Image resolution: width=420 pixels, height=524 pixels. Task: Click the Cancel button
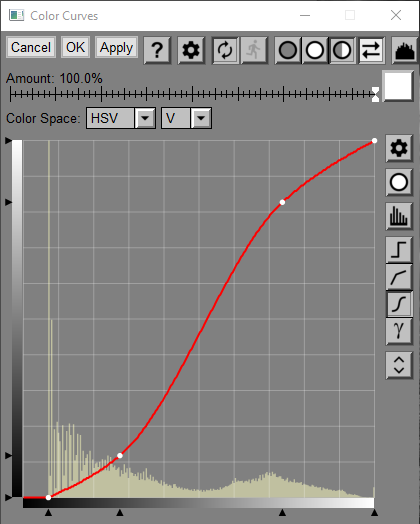31,47
